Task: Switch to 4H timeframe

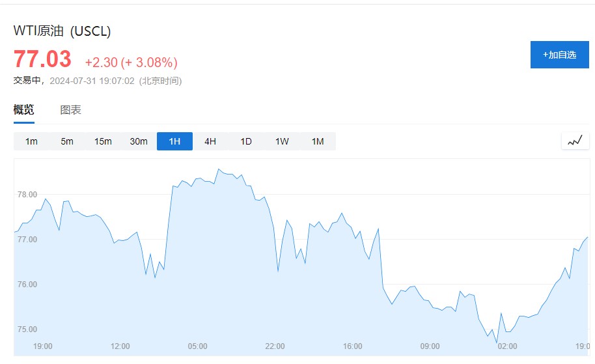Action: coord(210,141)
